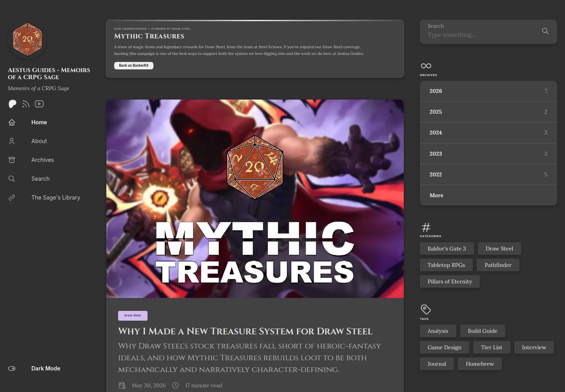Screen dimensions: 565x392
Task: Filter by the Tier List tag
Action: click(492, 347)
